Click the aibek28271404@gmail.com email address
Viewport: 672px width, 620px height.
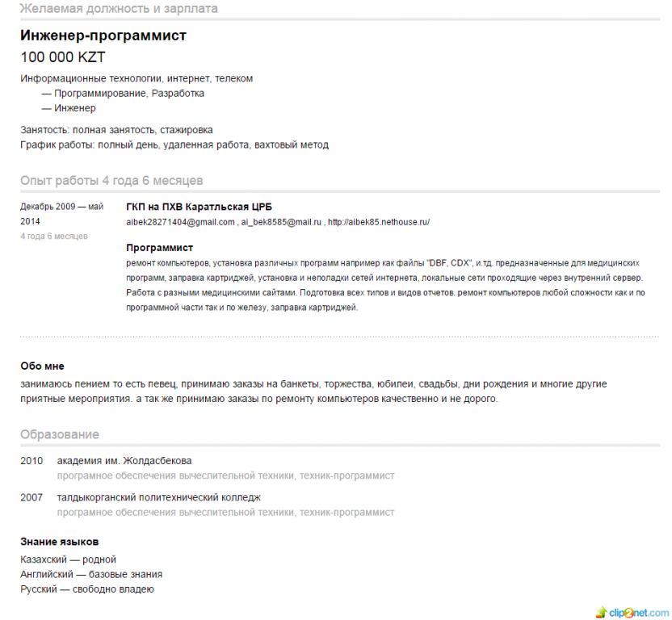(180, 222)
